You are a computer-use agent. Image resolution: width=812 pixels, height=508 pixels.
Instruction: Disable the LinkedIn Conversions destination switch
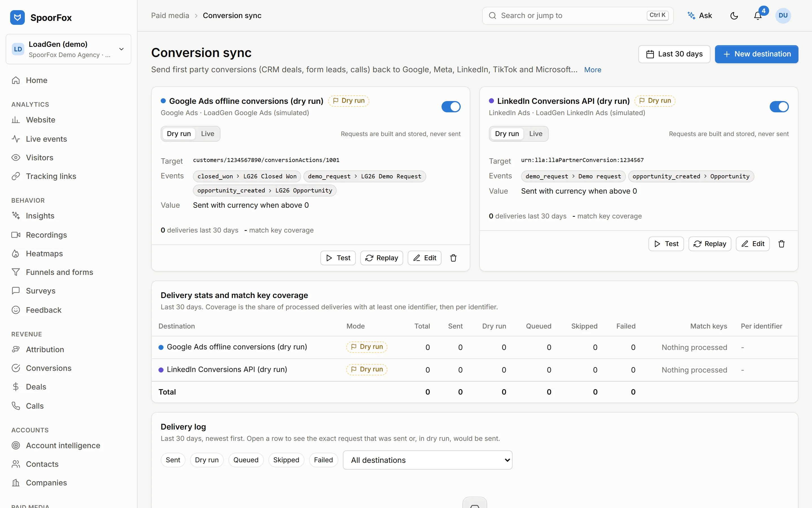pyautogui.click(x=779, y=107)
